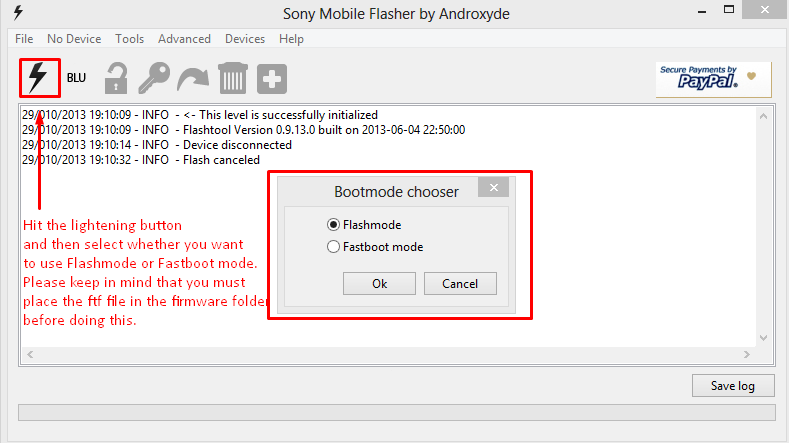Cancel the Bootmode chooser dialog
This screenshot has width=789, height=443.
pyautogui.click(x=460, y=283)
